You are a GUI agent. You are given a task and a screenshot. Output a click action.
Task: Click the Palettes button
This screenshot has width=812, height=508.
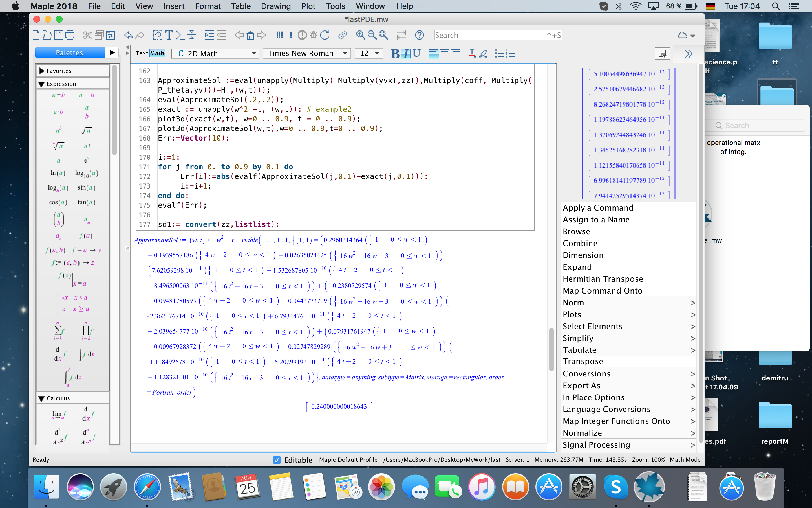(x=70, y=53)
